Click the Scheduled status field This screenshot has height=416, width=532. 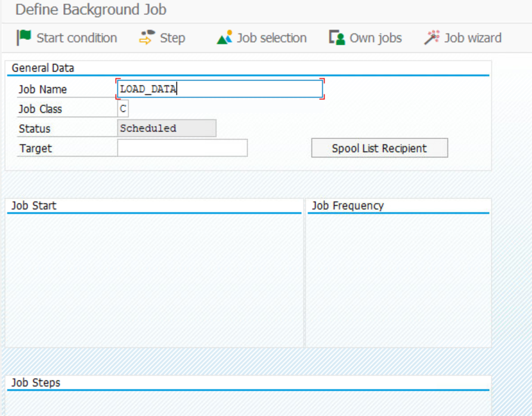[x=166, y=128]
